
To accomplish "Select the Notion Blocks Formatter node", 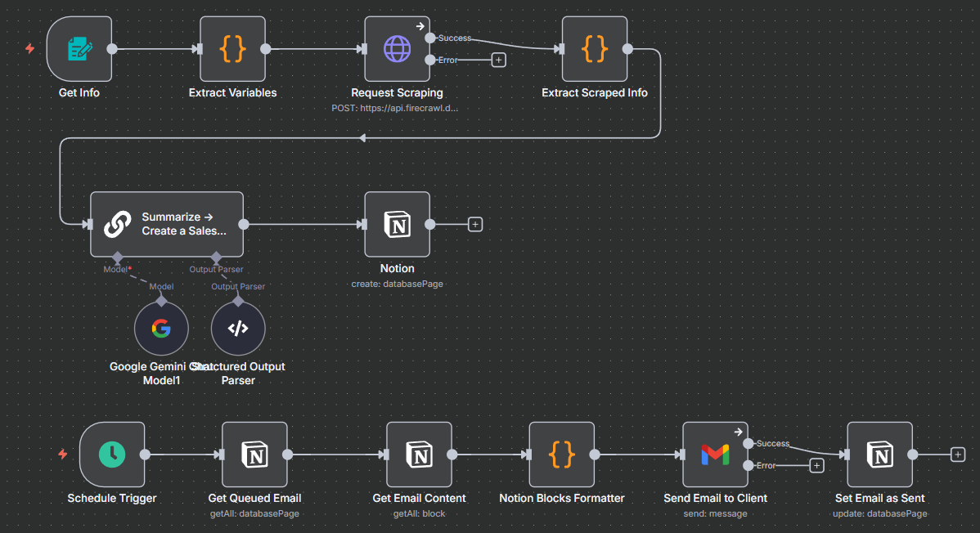I will tap(562, 455).
